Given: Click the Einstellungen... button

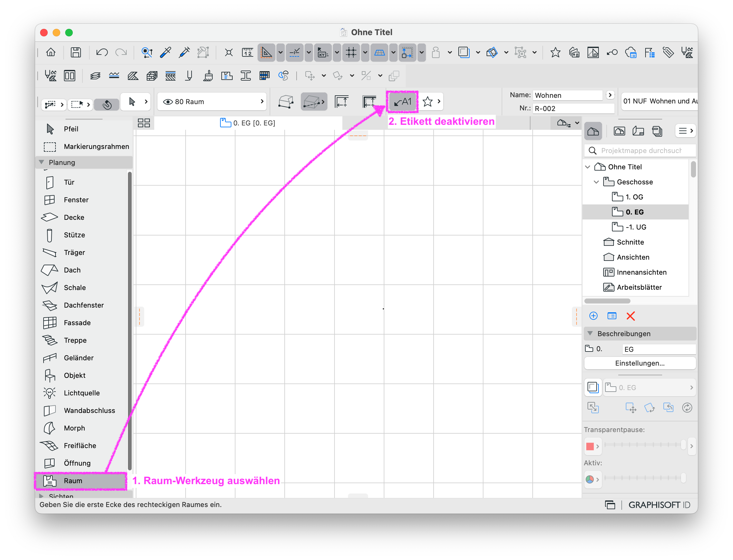Looking at the screenshot, I should coord(640,364).
